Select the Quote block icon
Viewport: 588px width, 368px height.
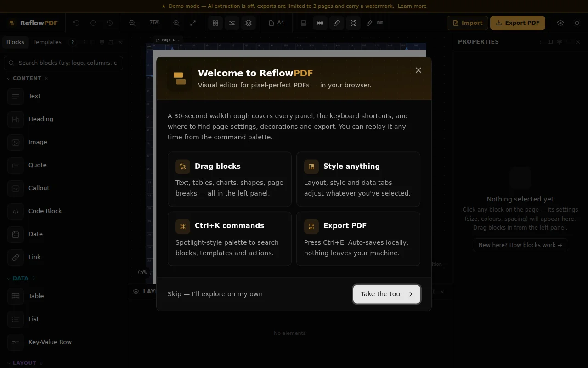pos(16,165)
